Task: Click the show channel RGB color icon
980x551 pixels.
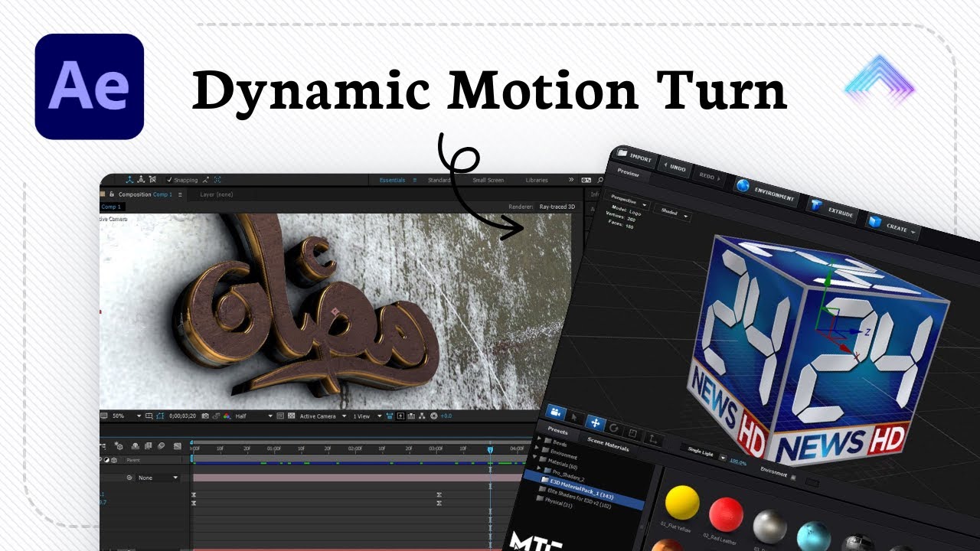Action: pyautogui.click(x=226, y=416)
